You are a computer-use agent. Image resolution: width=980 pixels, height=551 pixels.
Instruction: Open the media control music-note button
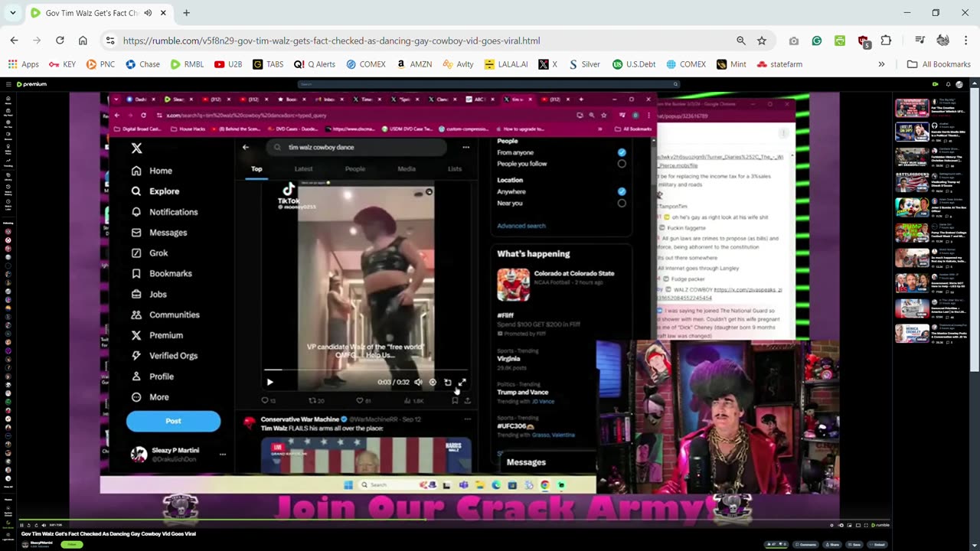[920, 41]
